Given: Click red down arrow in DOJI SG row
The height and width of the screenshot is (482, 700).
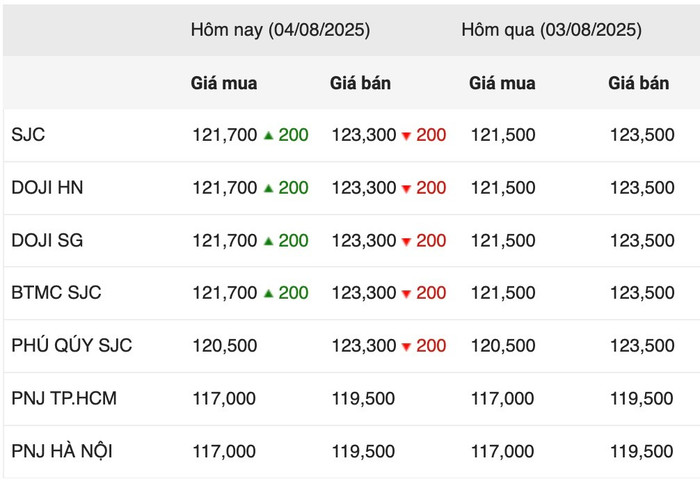Looking at the screenshot, I should tap(406, 241).
